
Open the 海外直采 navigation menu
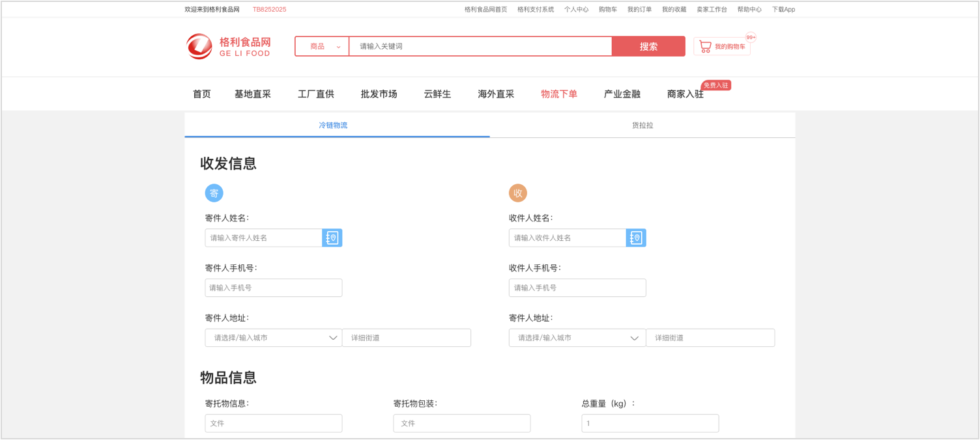(x=496, y=93)
